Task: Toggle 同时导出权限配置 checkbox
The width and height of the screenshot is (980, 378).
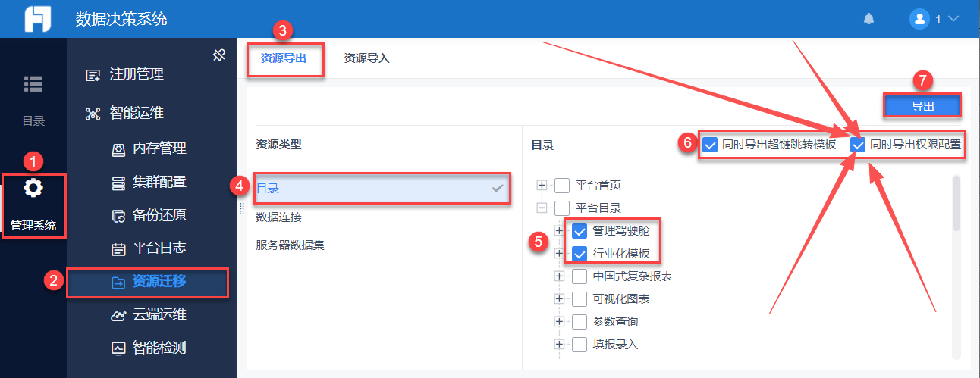Action: (x=858, y=145)
